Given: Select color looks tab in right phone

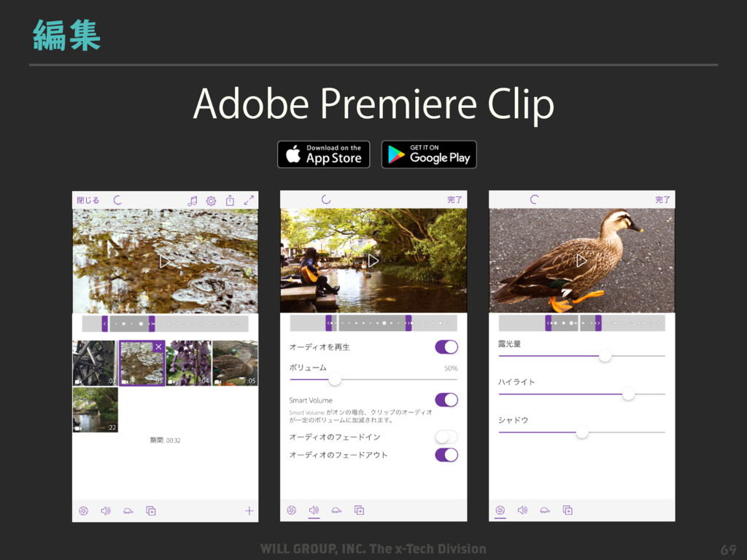Looking at the screenshot, I should pyautogui.click(x=500, y=510).
